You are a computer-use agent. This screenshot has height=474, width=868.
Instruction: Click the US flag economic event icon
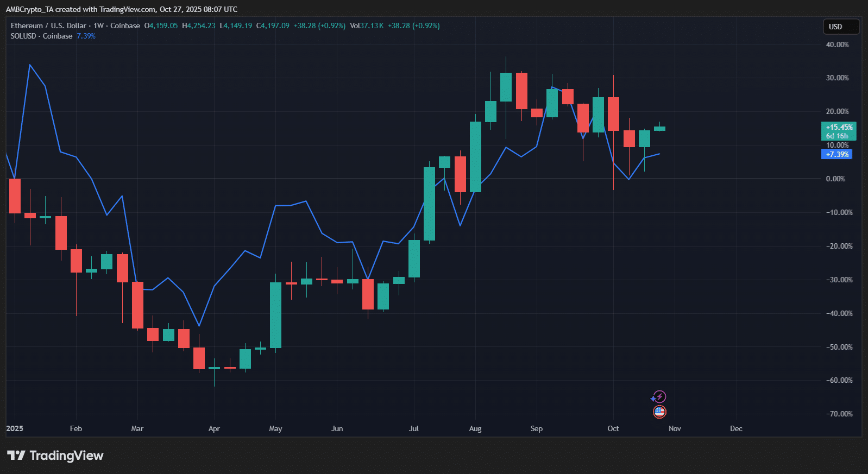tap(659, 412)
